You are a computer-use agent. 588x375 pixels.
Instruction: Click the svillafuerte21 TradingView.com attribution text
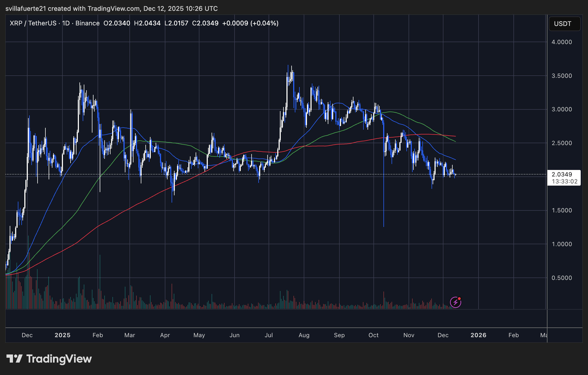[111, 9]
